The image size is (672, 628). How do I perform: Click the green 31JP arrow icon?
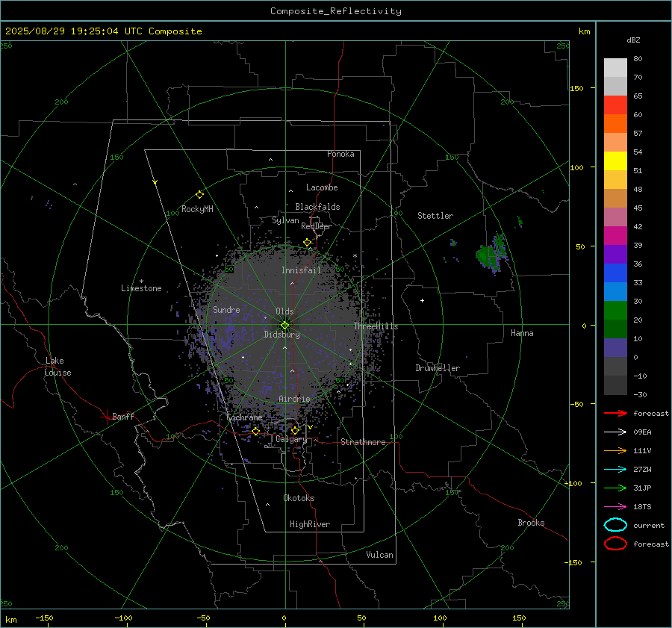point(615,488)
